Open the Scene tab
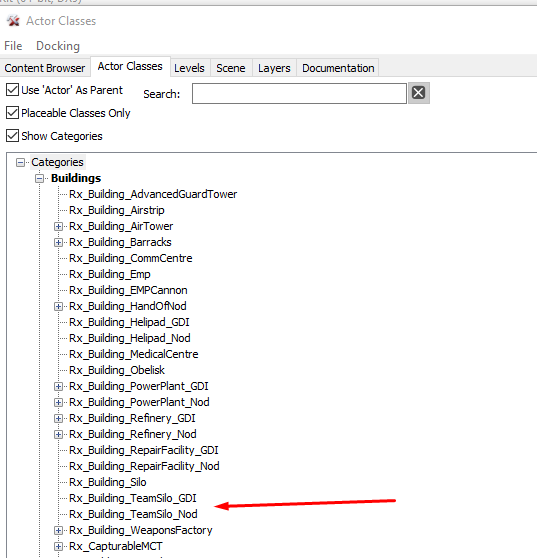The width and height of the screenshot is (537, 558). click(x=231, y=68)
